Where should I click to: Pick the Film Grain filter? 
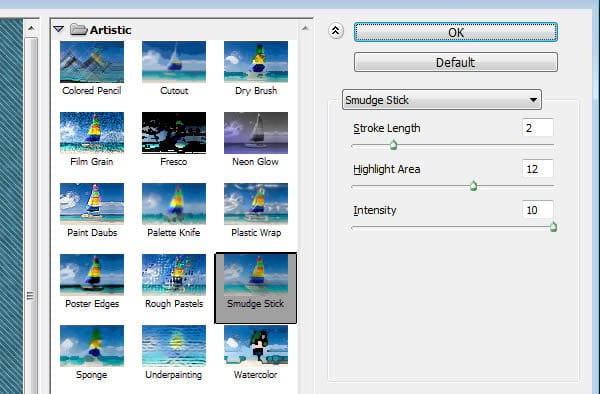tap(92, 133)
